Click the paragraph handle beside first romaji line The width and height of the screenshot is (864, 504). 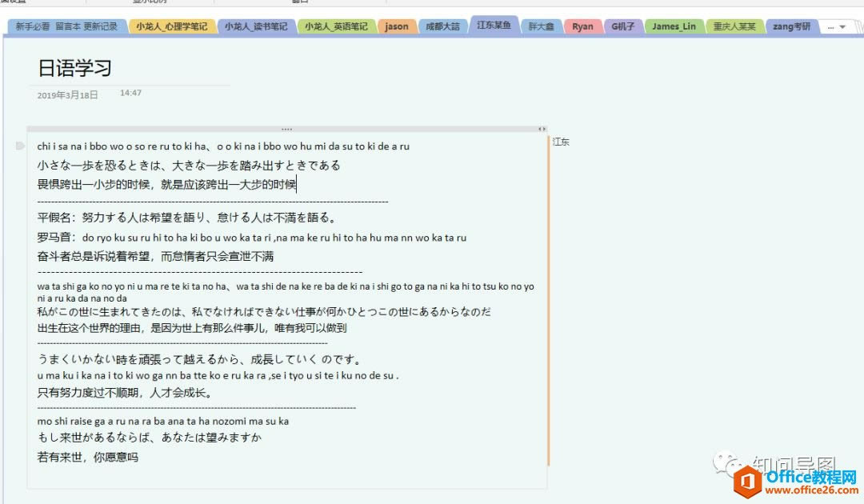tap(20, 146)
